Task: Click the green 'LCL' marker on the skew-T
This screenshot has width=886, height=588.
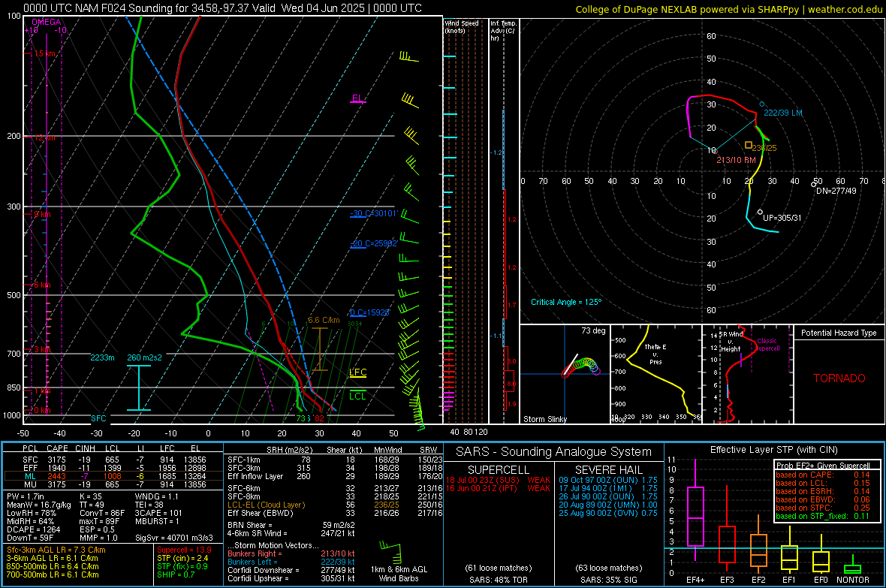Action: pos(357,396)
